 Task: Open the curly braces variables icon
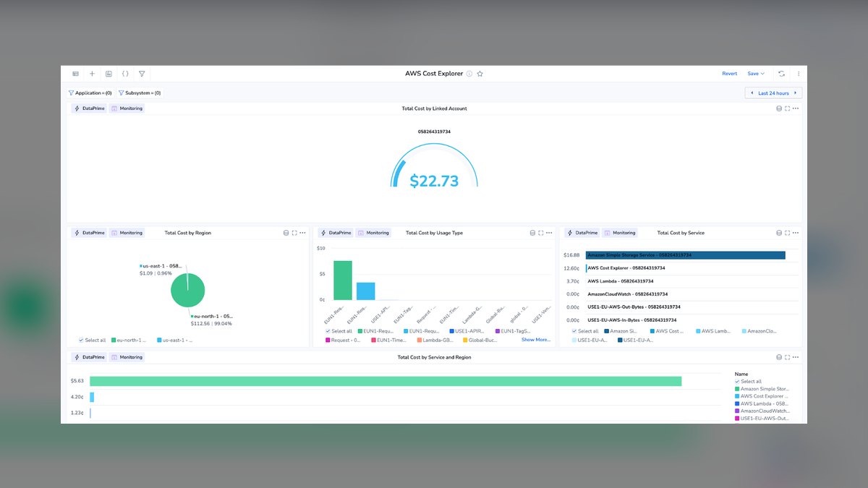click(x=125, y=74)
